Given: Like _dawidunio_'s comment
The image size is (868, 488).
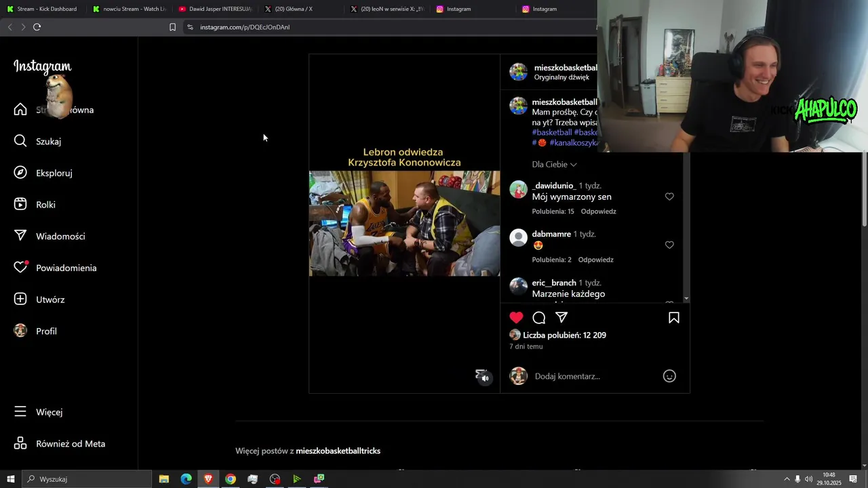Looking at the screenshot, I should tap(669, 197).
